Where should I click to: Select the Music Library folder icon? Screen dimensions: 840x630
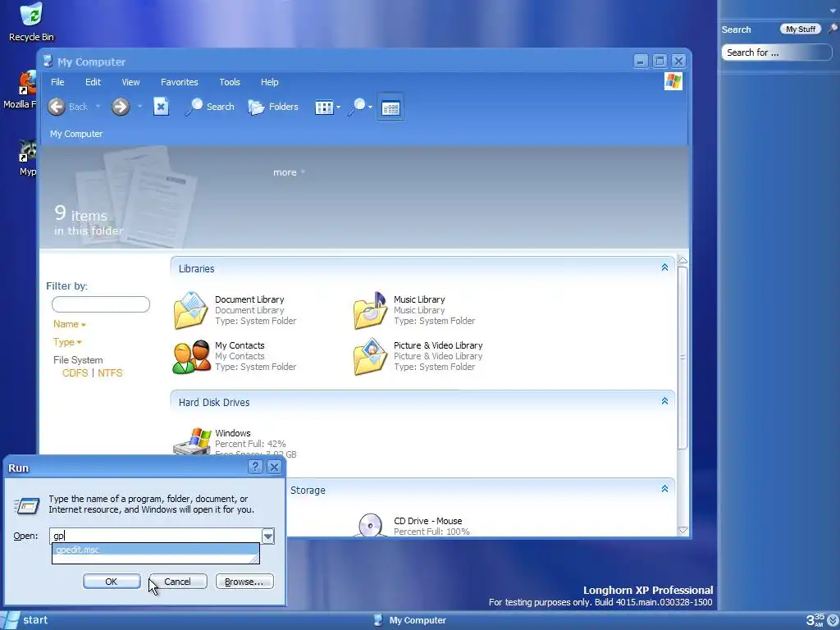point(370,310)
